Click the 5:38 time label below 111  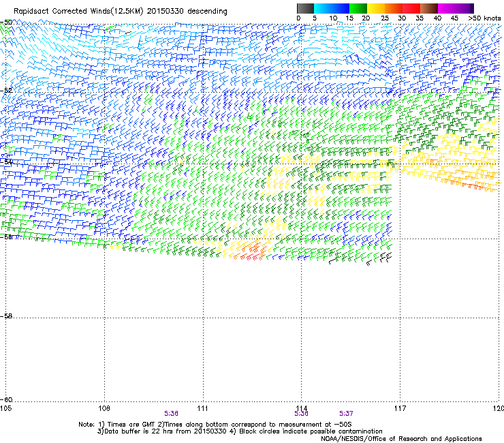(x=171, y=414)
